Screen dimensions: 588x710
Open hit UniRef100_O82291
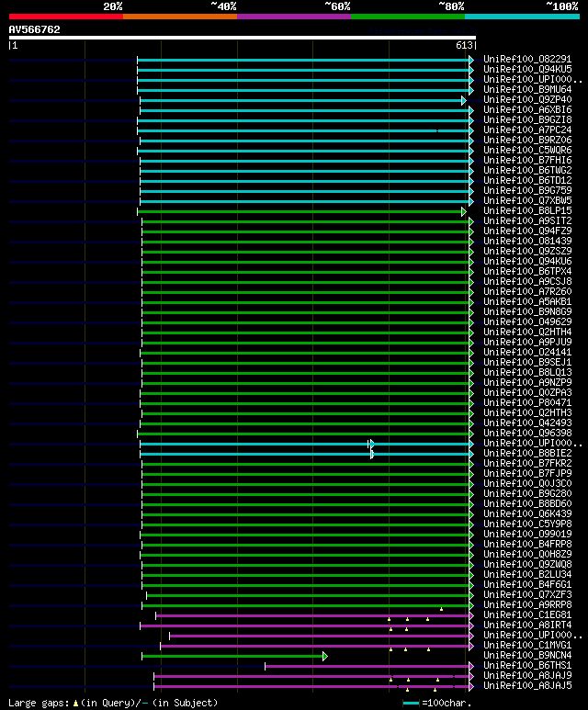click(x=527, y=60)
